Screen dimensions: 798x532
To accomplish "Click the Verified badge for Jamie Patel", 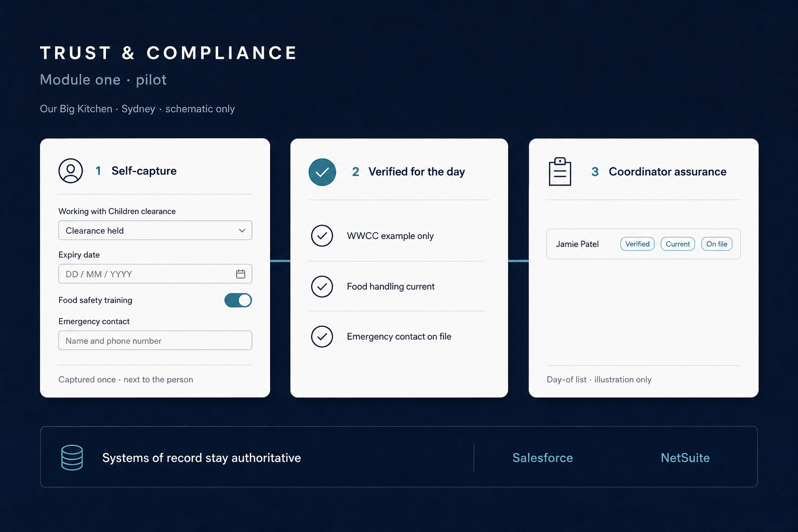I will (x=637, y=244).
